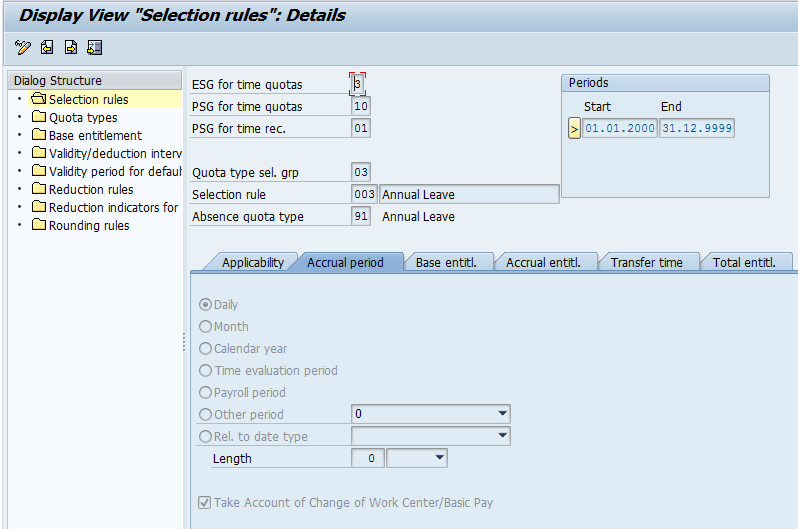Click the Length value input field
This screenshot has width=798, height=529.
pos(368,458)
